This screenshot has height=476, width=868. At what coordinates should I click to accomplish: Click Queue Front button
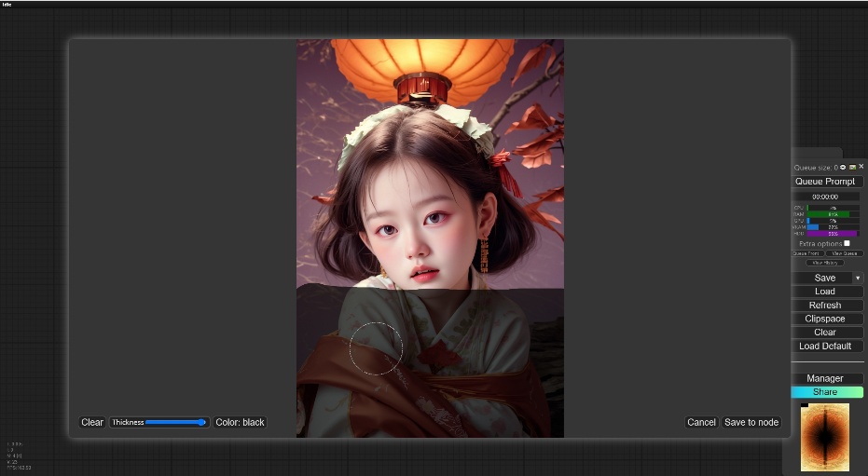806,253
